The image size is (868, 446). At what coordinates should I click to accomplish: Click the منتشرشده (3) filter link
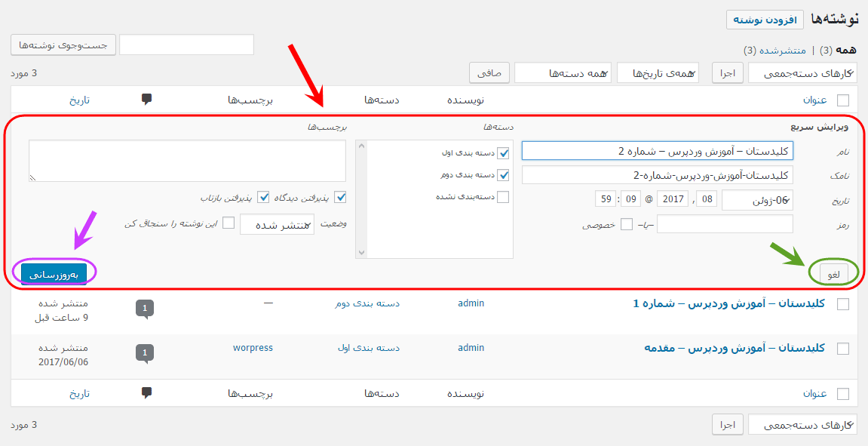774,51
